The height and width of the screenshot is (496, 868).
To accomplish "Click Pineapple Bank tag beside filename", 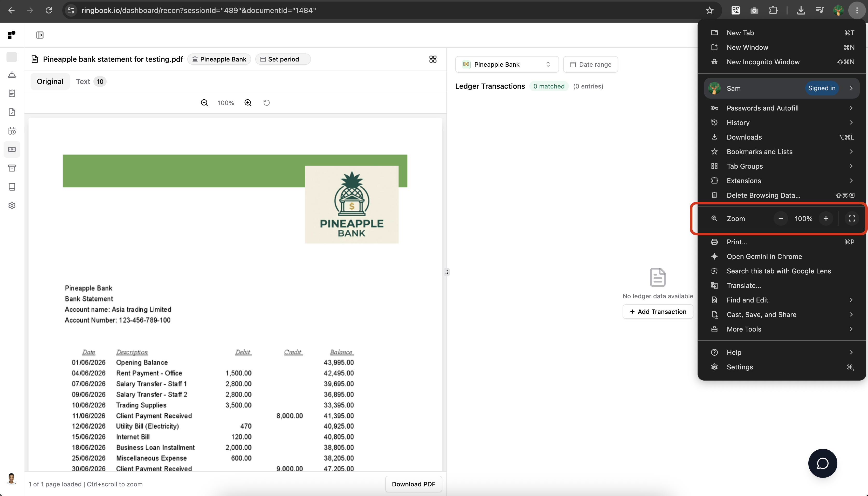I will (x=219, y=59).
